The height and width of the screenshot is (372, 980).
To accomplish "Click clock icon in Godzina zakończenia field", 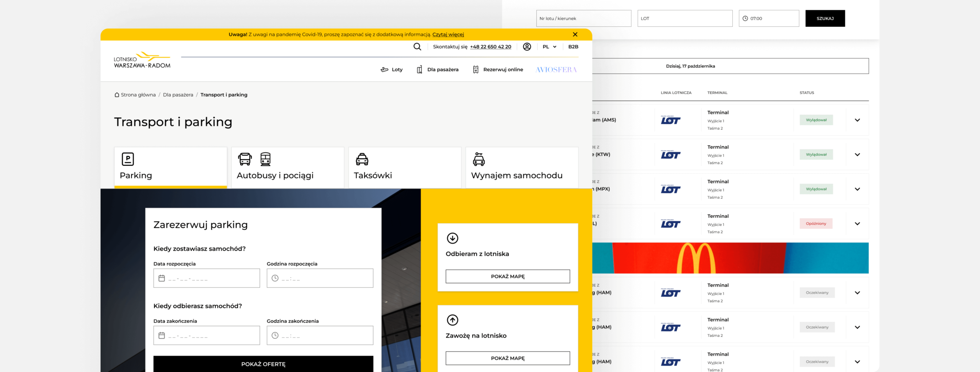I will [275, 335].
